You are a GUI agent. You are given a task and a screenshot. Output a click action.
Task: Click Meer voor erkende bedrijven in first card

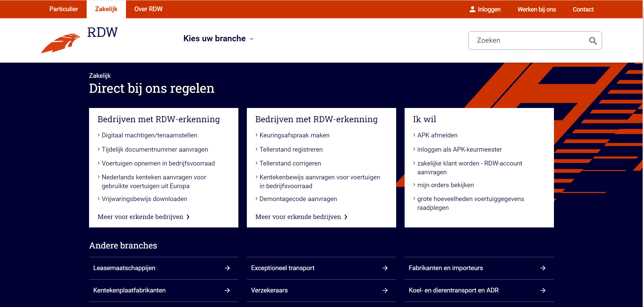[144, 217]
